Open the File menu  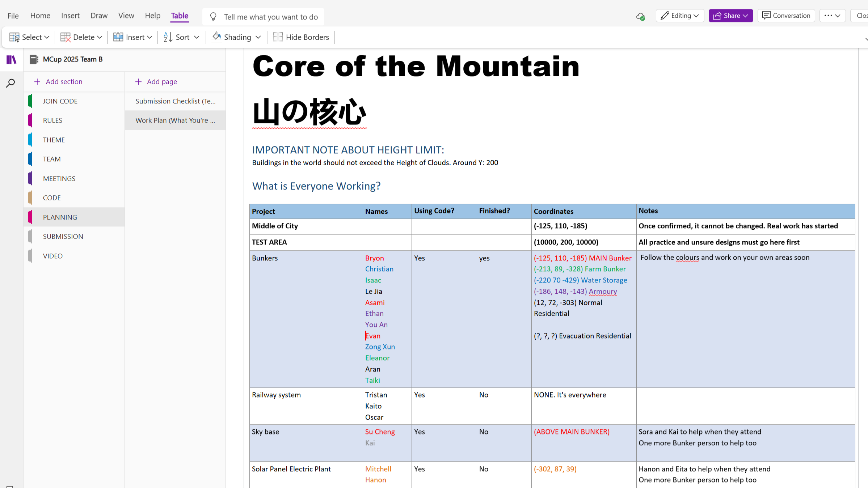13,16
